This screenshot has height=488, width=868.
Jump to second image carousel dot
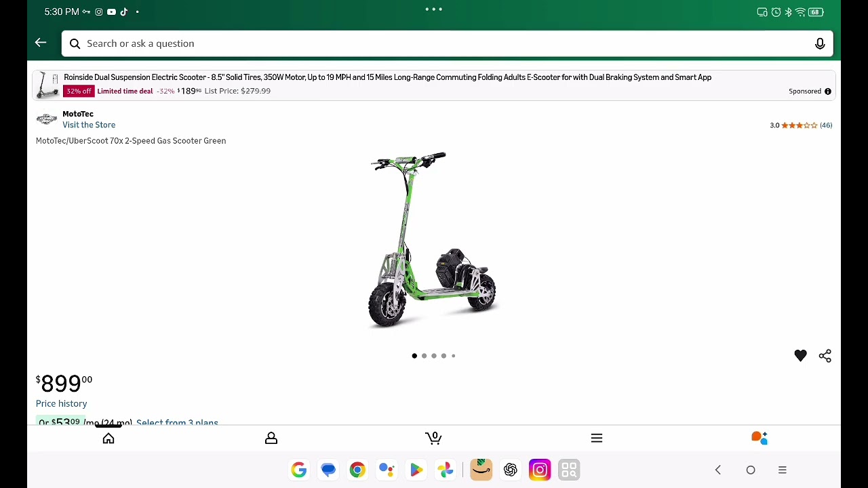[x=424, y=356]
